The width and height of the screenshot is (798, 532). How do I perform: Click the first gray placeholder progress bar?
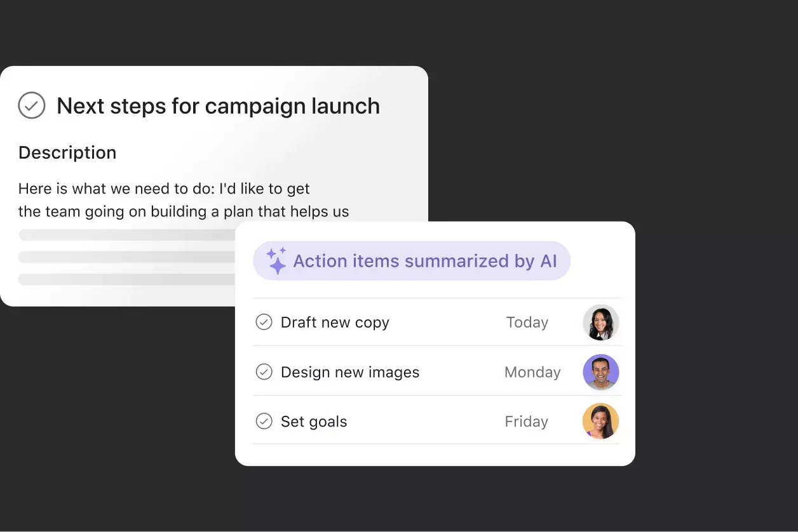(127, 235)
